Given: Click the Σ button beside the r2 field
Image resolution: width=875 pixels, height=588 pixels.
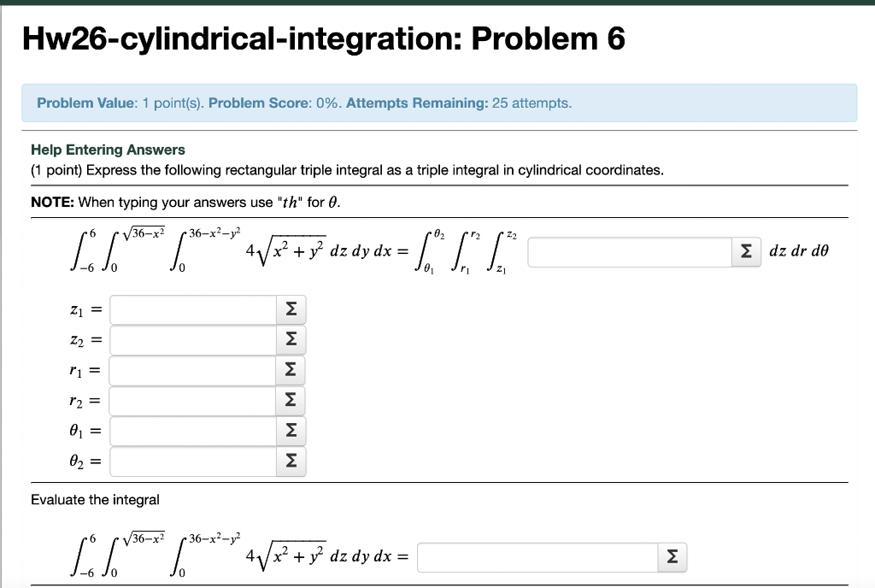Looking at the screenshot, I should point(291,400).
